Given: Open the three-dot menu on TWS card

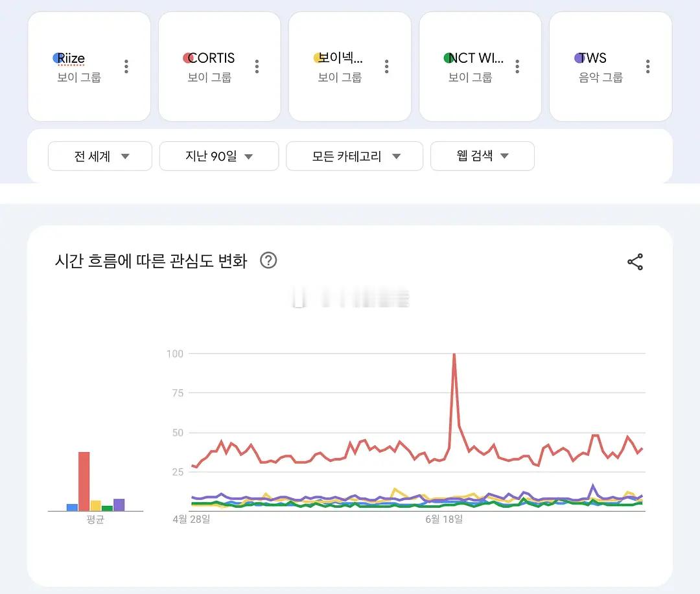Looking at the screenshot, I should (647, 67).
